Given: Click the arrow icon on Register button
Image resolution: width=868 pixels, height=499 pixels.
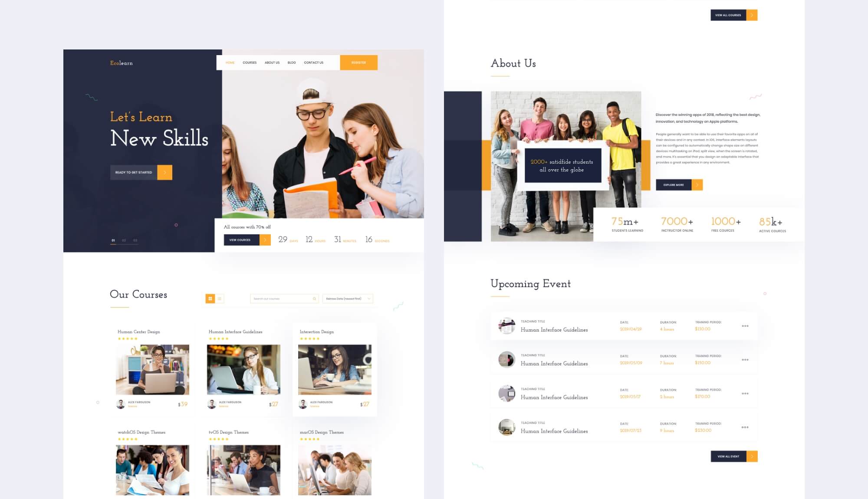Looking at the screenshot, I should [x=373, y=62].
